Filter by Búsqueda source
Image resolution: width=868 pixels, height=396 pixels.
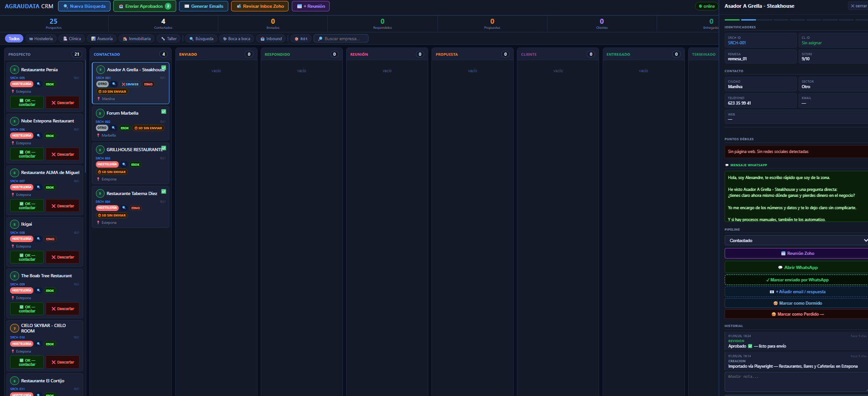coord(201,39)
